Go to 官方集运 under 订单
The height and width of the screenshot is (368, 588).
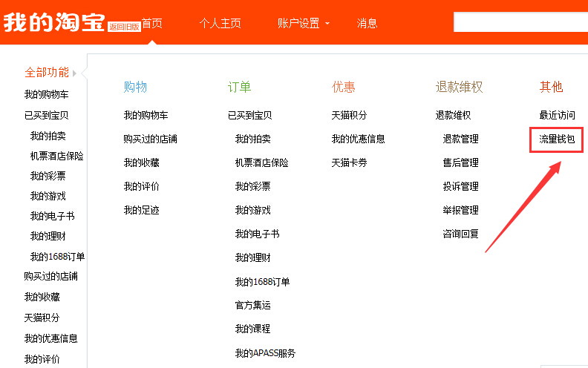[x=253, y=305]
